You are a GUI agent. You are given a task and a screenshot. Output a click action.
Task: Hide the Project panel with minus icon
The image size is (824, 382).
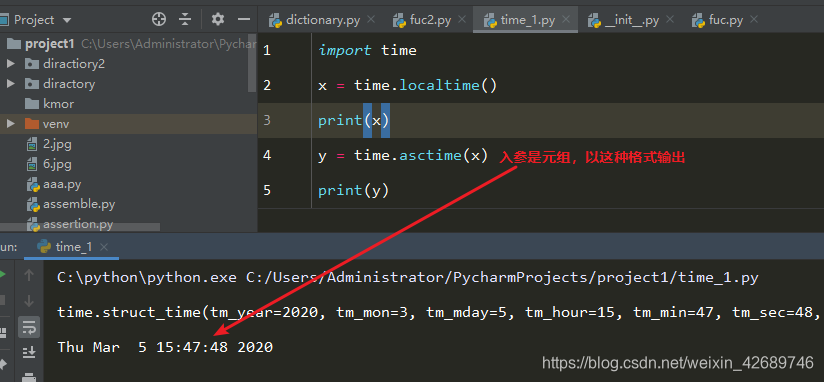tap(243, 19)
